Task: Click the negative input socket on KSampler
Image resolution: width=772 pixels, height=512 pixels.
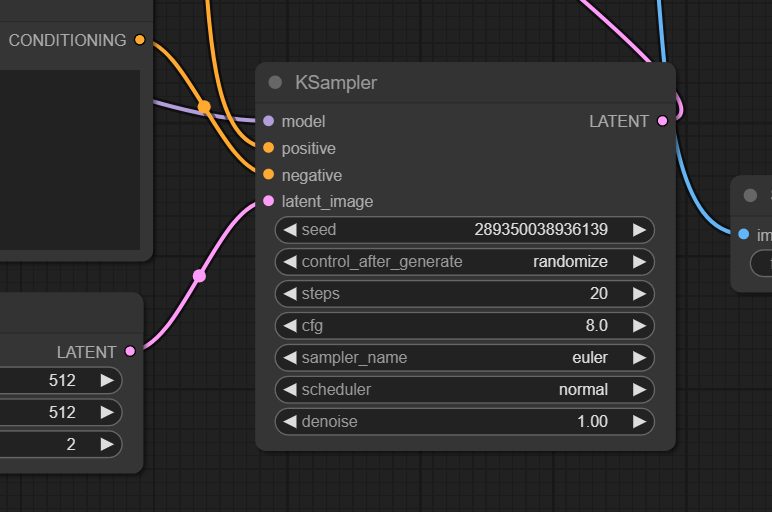Action: (268, 174)
